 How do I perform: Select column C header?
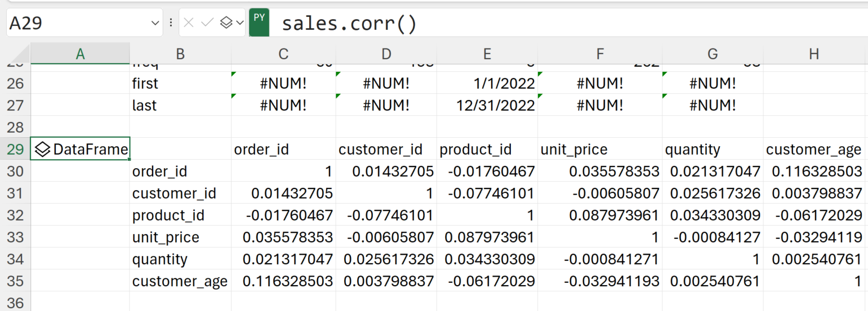283,54
